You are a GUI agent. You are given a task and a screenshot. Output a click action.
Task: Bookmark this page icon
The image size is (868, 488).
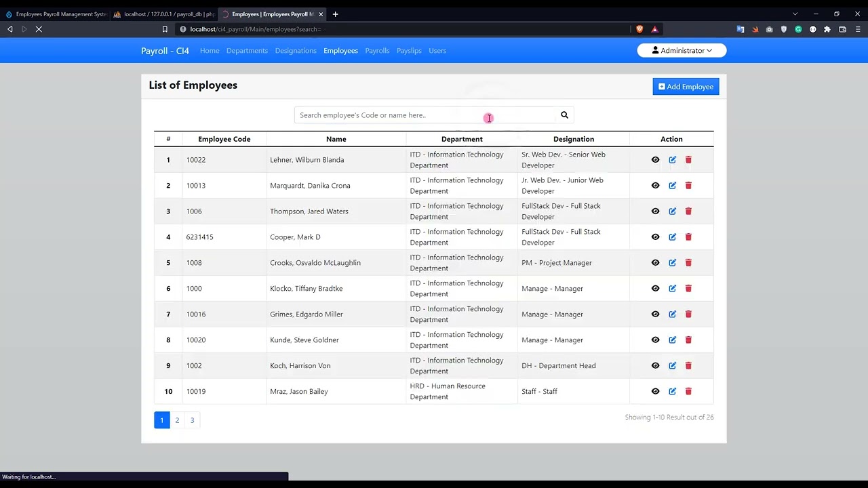(165, 29)
